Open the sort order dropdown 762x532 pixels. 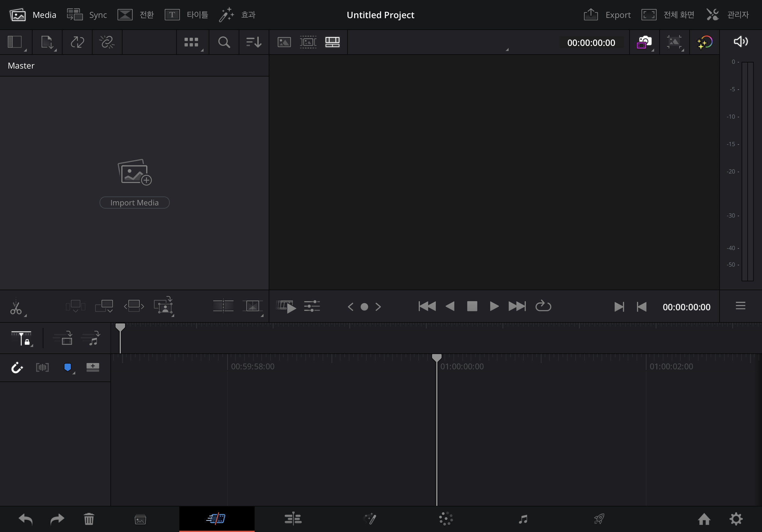tap(254, 42)
